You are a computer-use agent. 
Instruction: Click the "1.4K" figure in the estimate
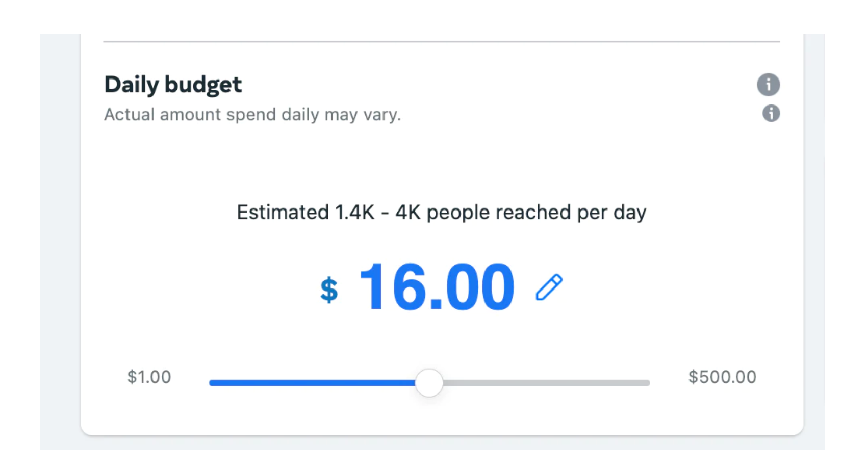click(354, 213)
